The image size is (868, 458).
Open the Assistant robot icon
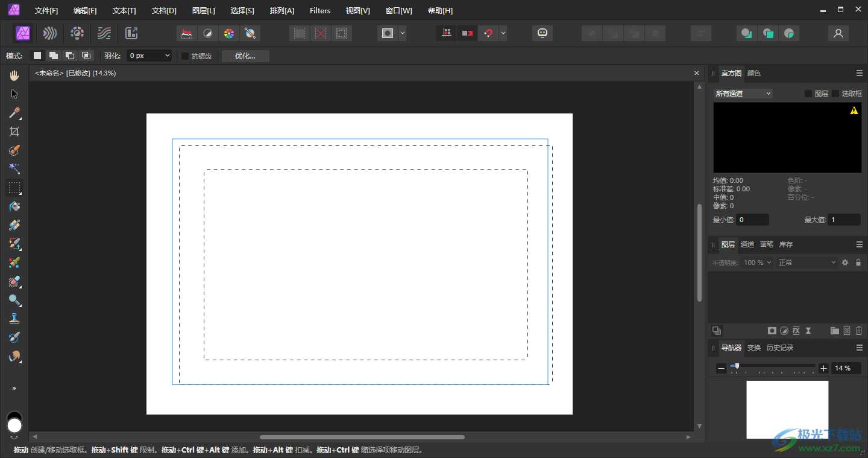pyautogui.click(x=542, y=33)
